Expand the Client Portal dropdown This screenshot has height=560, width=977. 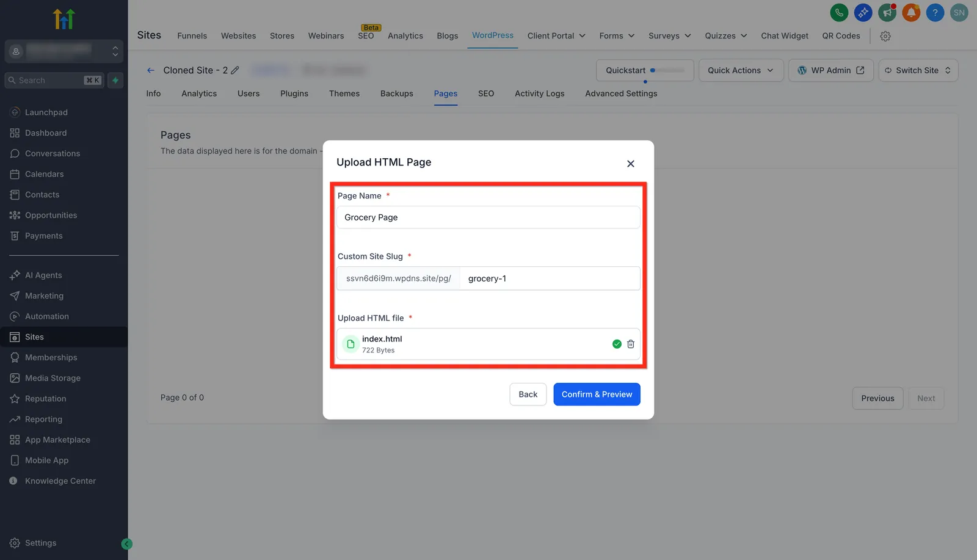tap(556, 36)
